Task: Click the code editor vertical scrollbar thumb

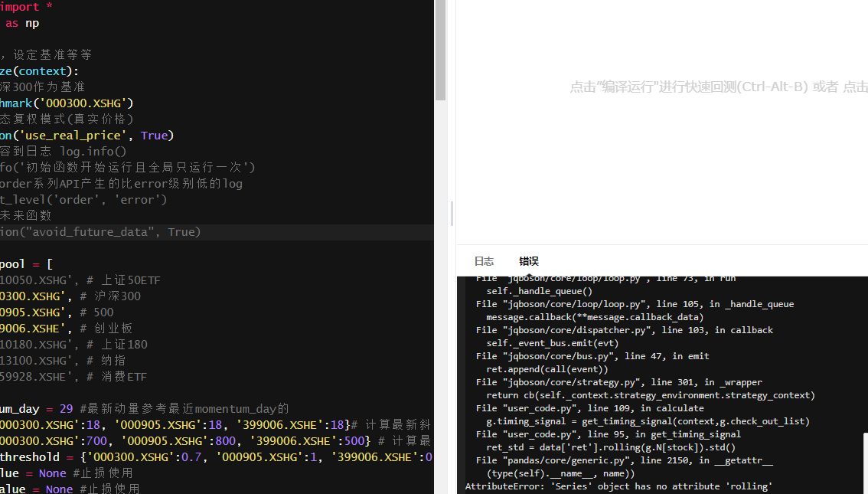Action: 440,51
